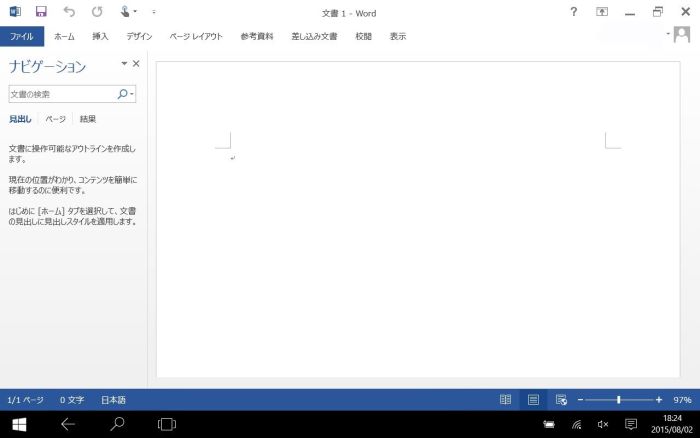Open Touch/Mouse mode dropdown

pyautogui.click(x=127, y=12)
